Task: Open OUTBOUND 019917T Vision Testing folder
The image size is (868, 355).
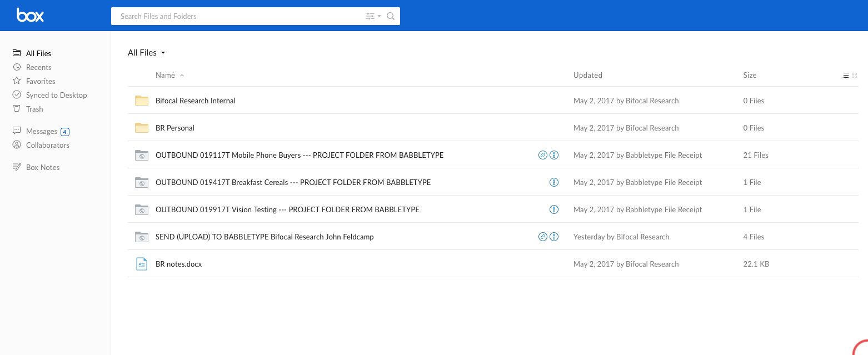Action: pyautogui.click(x=287, y=209)
